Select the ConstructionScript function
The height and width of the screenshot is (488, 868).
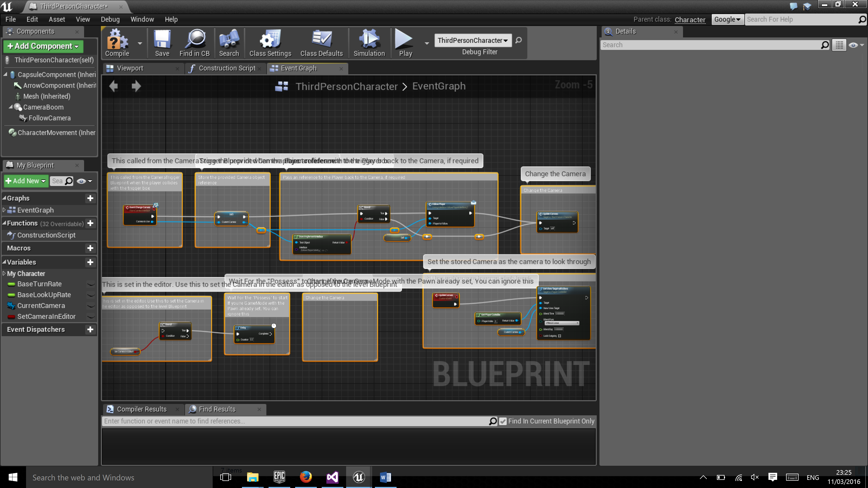[46, 235]
